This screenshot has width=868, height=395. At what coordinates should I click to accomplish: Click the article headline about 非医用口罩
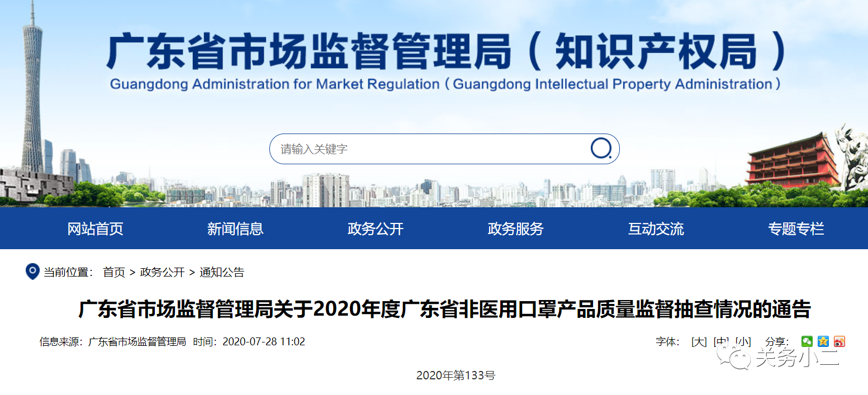pos(445,309)
